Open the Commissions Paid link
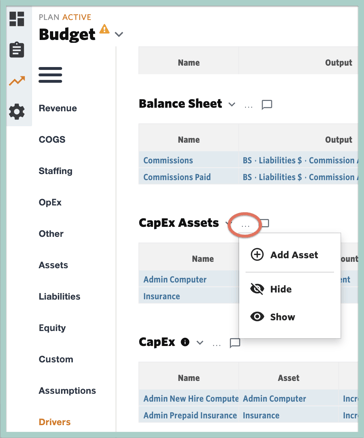Screen dimensions: 364x438 177,177
